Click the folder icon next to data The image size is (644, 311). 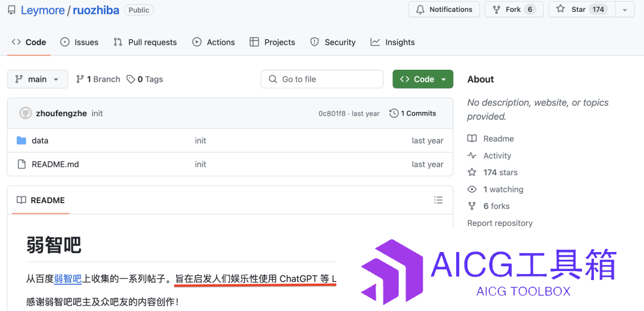[x=21, y=141]
